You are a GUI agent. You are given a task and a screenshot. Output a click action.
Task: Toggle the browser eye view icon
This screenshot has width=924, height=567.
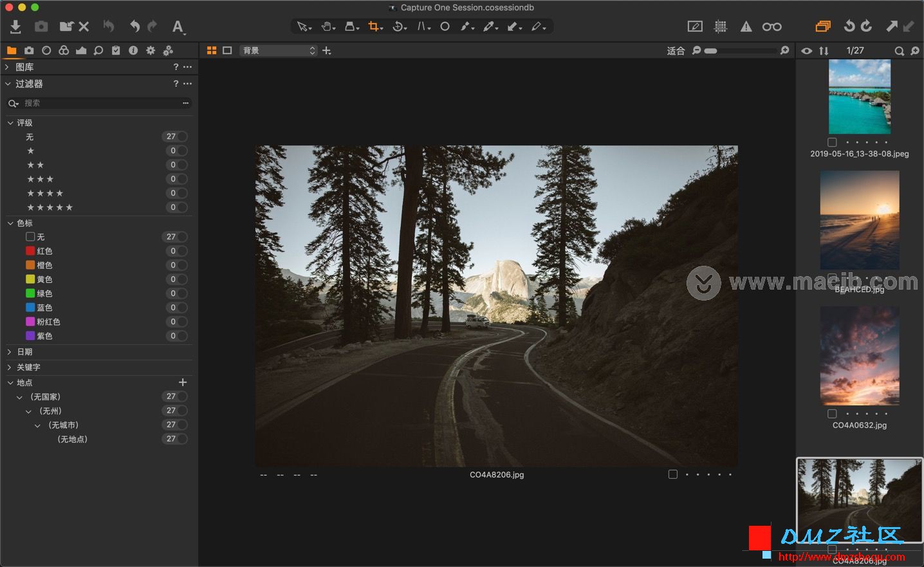[806, 50]
